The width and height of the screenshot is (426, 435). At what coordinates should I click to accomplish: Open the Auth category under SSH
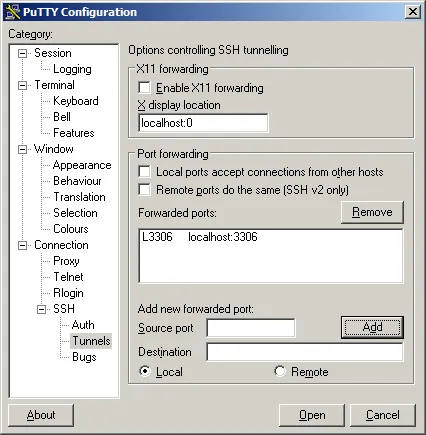tap(83, 325)
